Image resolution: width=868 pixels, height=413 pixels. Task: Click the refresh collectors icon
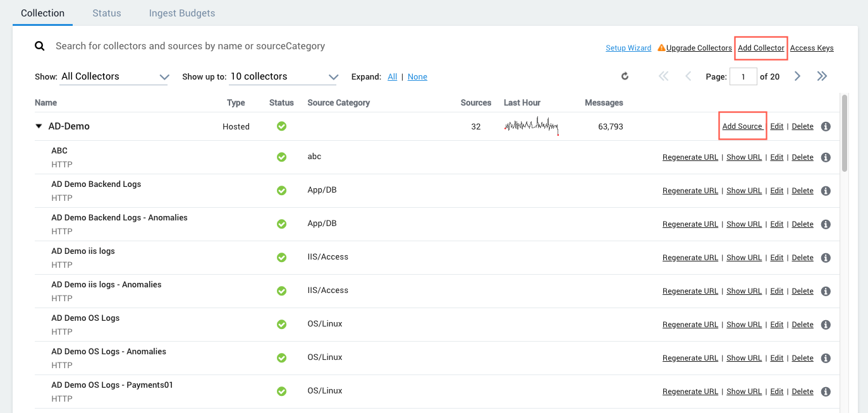(625, 76)
